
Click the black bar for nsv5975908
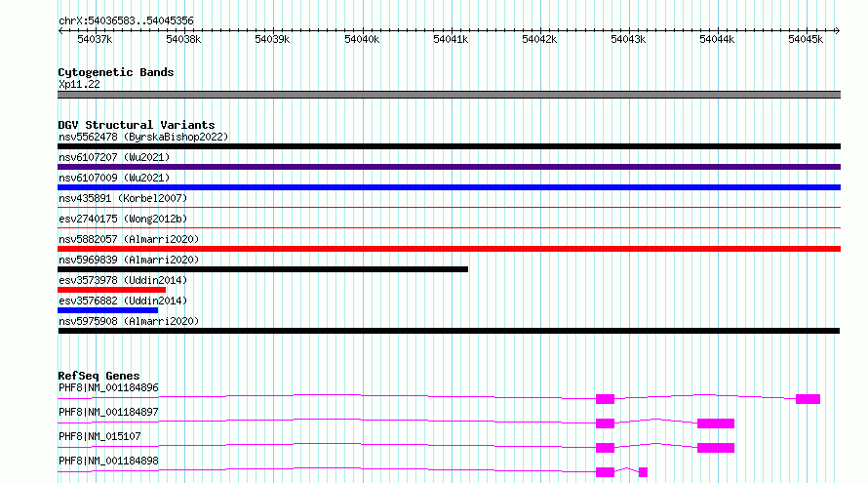tap(449, 331)
